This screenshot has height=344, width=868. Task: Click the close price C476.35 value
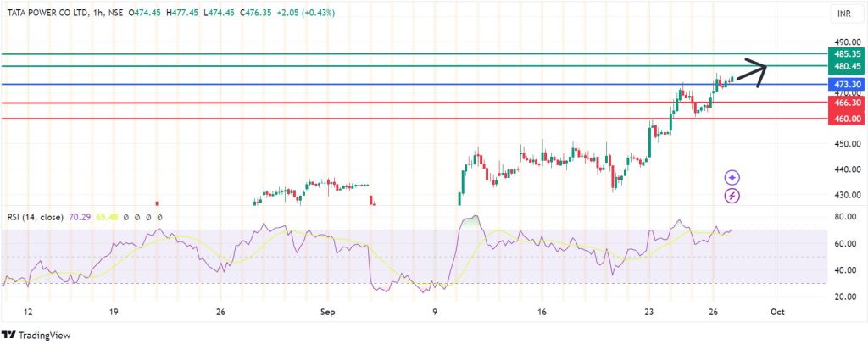click(x=256, y=13)
